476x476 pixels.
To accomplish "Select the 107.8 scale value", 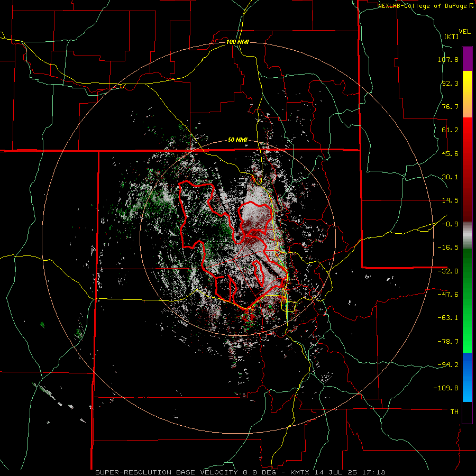I will [448, 59].
